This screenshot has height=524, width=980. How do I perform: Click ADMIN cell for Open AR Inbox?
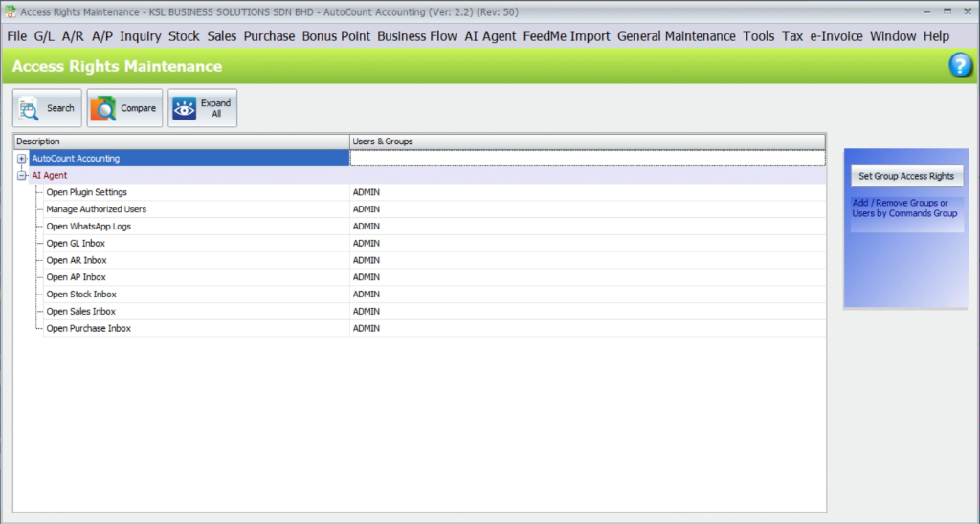click(x=588, y=260)
